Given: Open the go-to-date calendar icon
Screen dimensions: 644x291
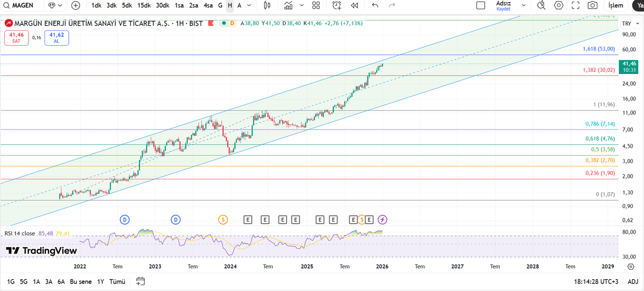Looking at the screenshot, I should pos(141,281).
